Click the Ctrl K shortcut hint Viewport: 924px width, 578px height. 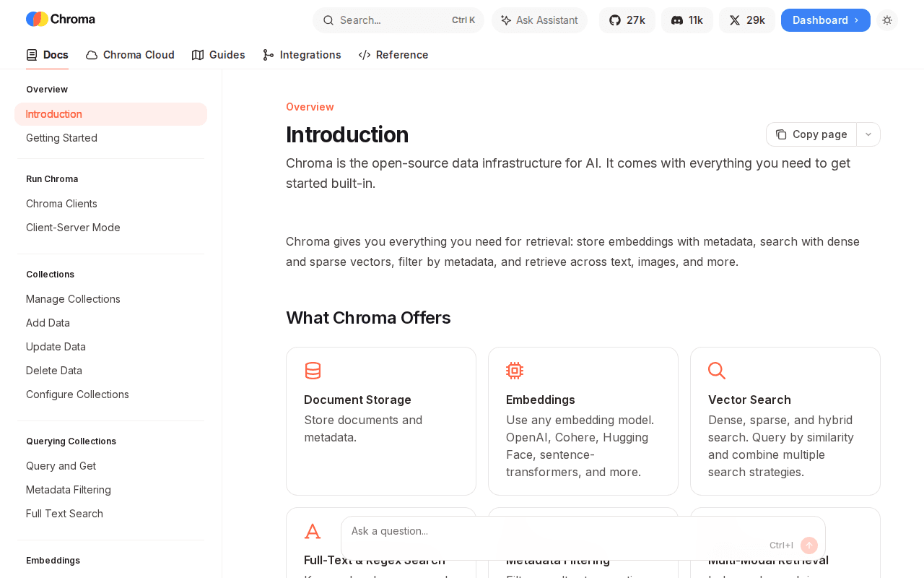[x=463, y=20]
